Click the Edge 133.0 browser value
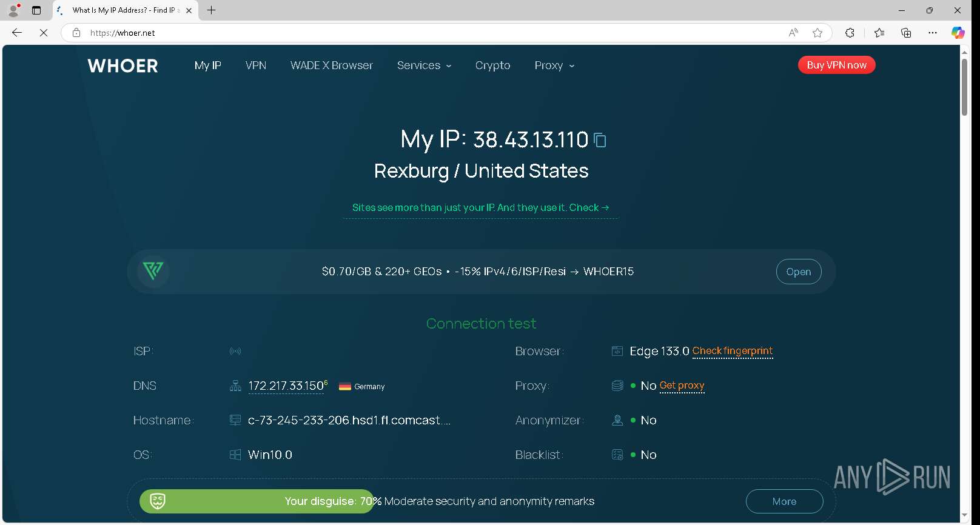Viewport: 980px width, 525px height. tap(659, 351)
